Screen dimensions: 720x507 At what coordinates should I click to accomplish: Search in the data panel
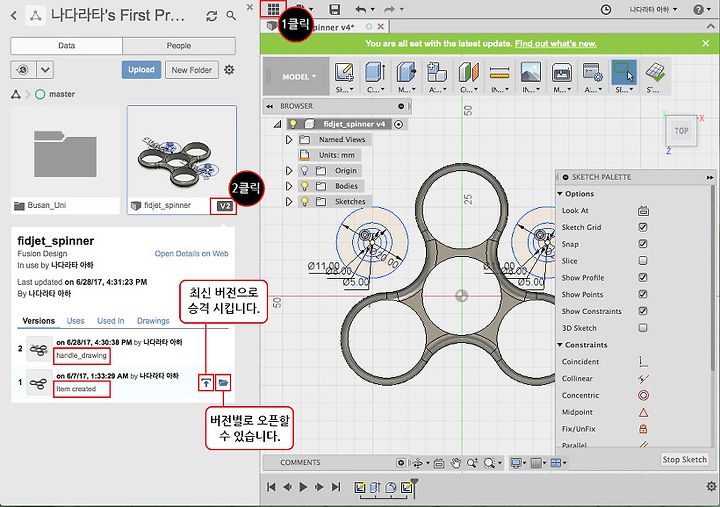pos(231,16)
